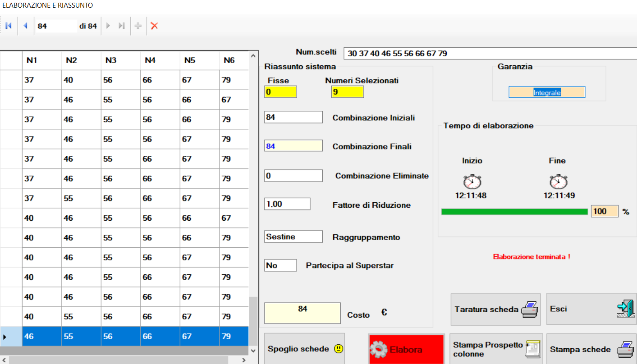Click the N5 column header
This screenshot has height=364, width=637.
(x=200, y=60)
